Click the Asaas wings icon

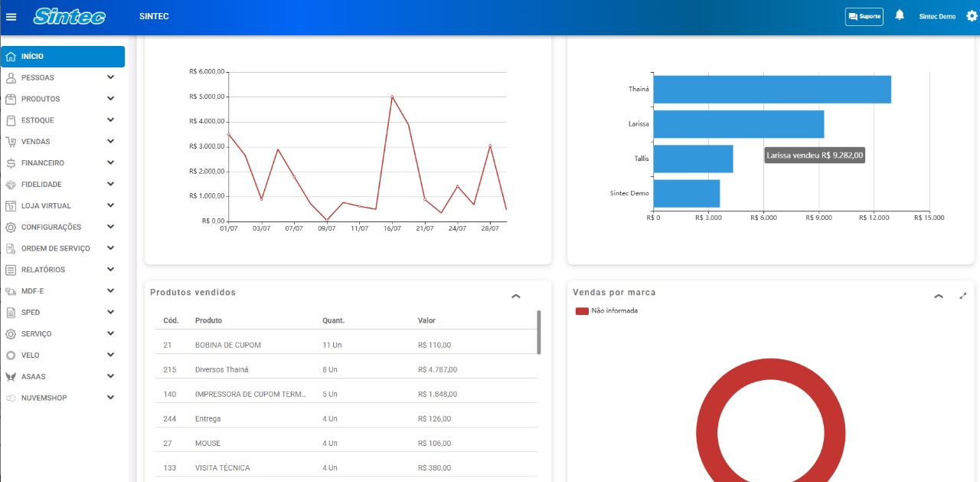coord(11,377)
